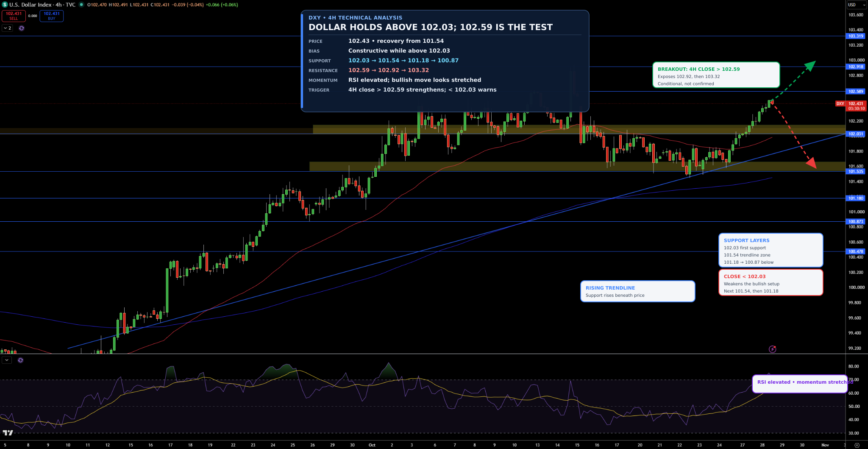Click the 30.00 level on RSI scale
Viewport: 868px width, 449px height.
(854, 433)
